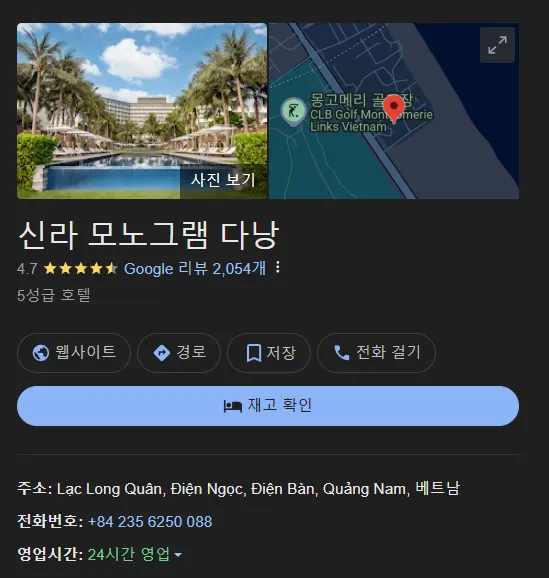Click the globe icon in the 웹사이트 button
549x578 pixels.
pyautogui.click(x=41, y=353)
